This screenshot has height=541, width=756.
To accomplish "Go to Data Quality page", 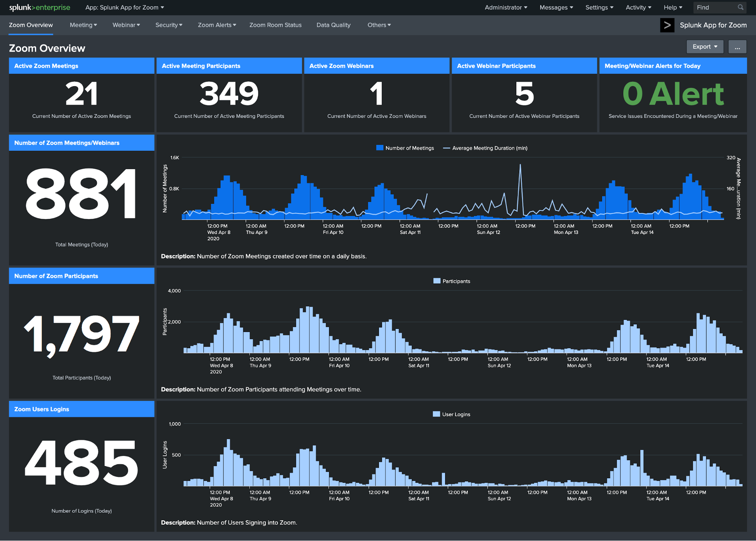I will pyautogui.click(x=333, y=25).
